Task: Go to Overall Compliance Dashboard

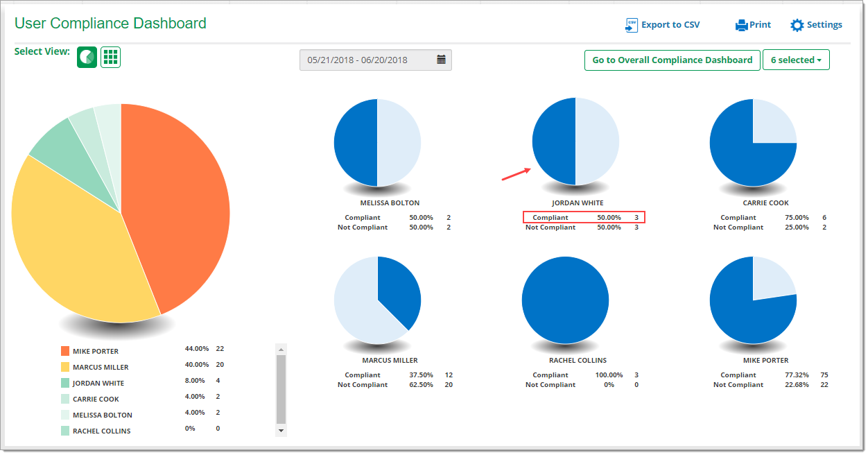Action: (x=672, y=60)
